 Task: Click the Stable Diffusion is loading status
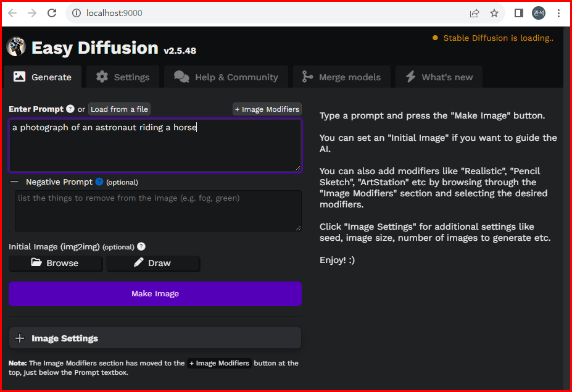[x=498, y=38]
